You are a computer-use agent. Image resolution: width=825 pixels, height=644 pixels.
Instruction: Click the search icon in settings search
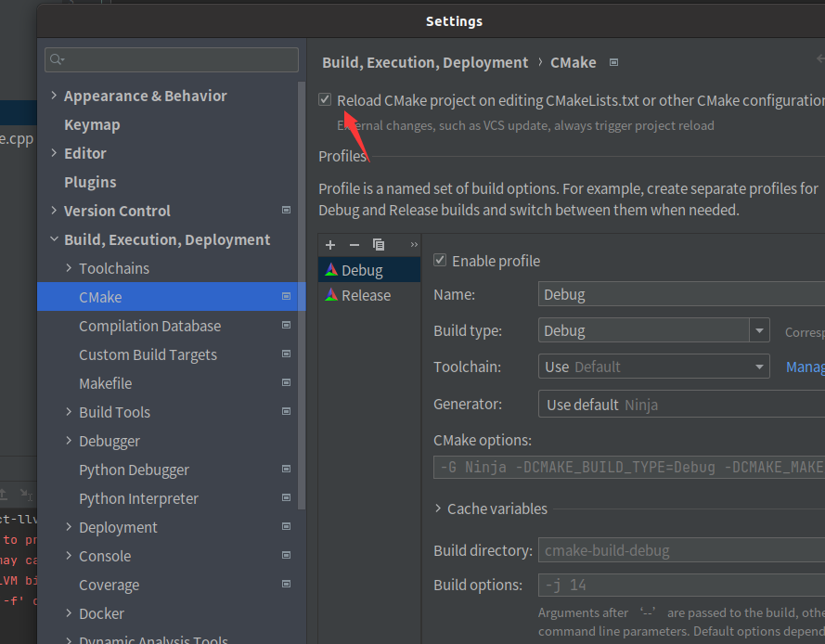click(x=57, y=59)
